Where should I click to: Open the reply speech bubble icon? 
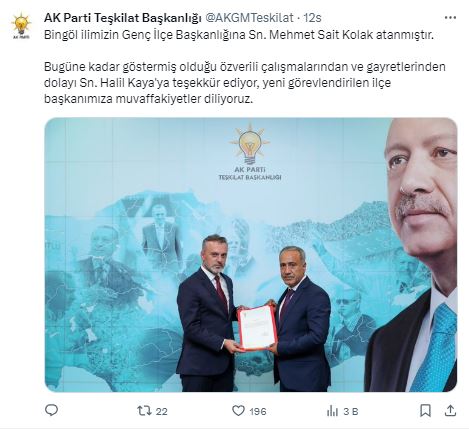coord(51,410)
